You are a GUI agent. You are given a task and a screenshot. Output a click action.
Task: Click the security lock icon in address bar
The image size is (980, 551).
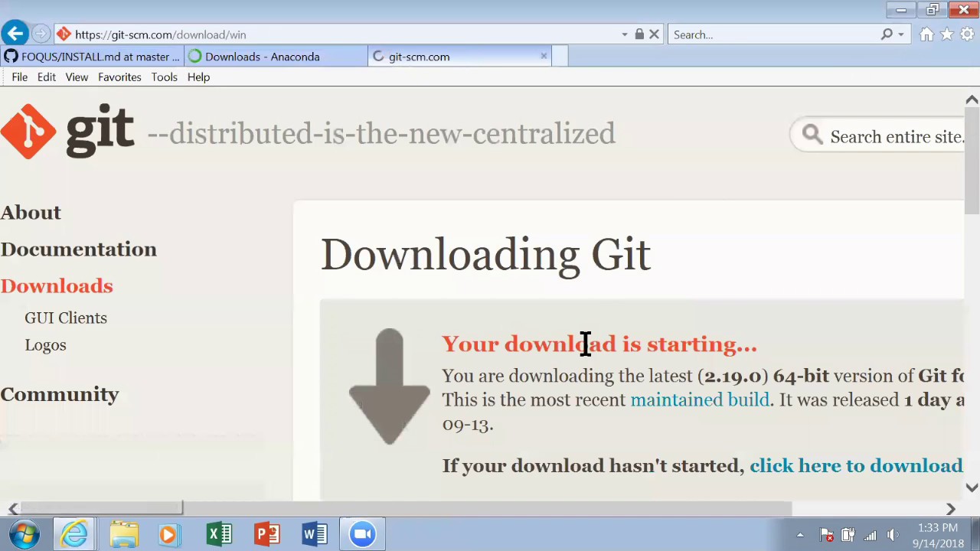(639, 34)
